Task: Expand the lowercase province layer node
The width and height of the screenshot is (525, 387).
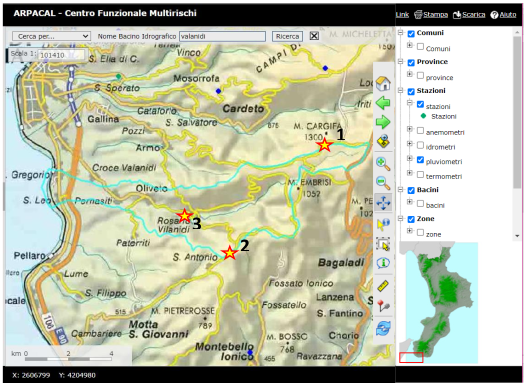Action: (409, 74)
